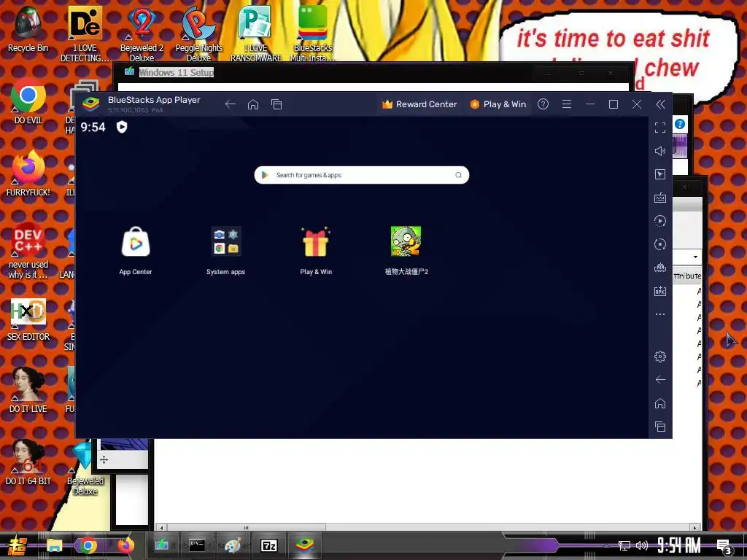
Task: Open the macro recorder sidebar icon
Action: point(660,221)
